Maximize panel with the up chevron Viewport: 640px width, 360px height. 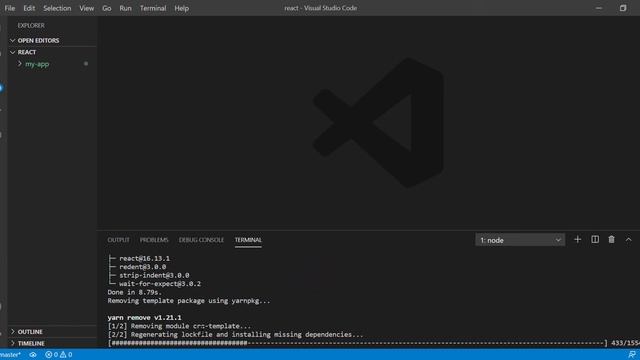point(629,240)
